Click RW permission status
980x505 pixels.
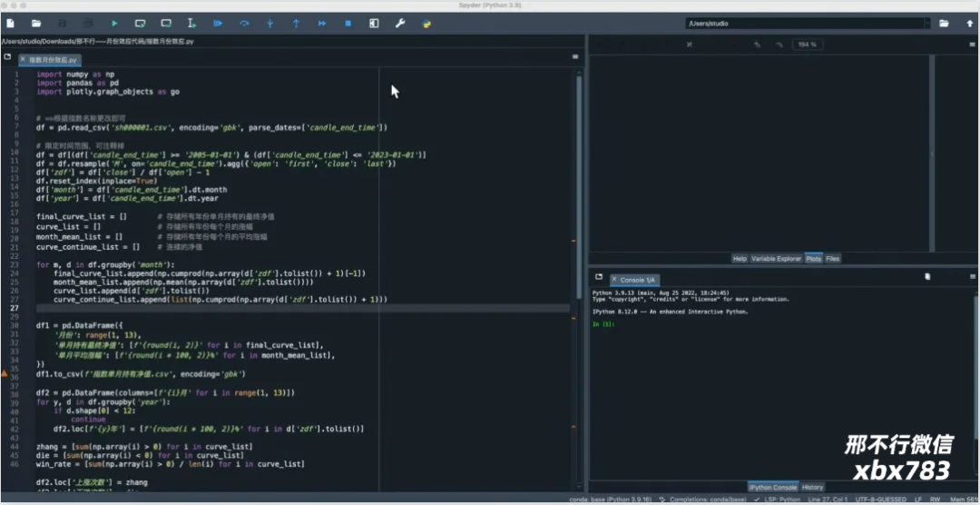pyautogui.click(x=936, y=500)
